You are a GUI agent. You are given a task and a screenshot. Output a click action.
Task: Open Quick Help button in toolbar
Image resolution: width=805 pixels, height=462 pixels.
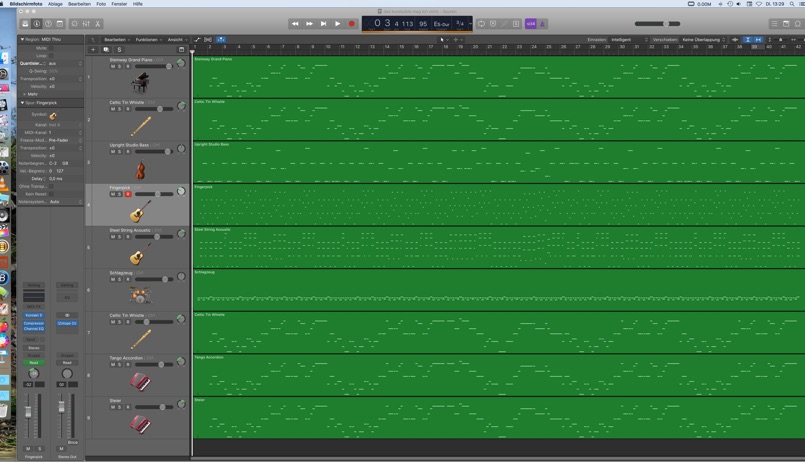coord(48,24)
